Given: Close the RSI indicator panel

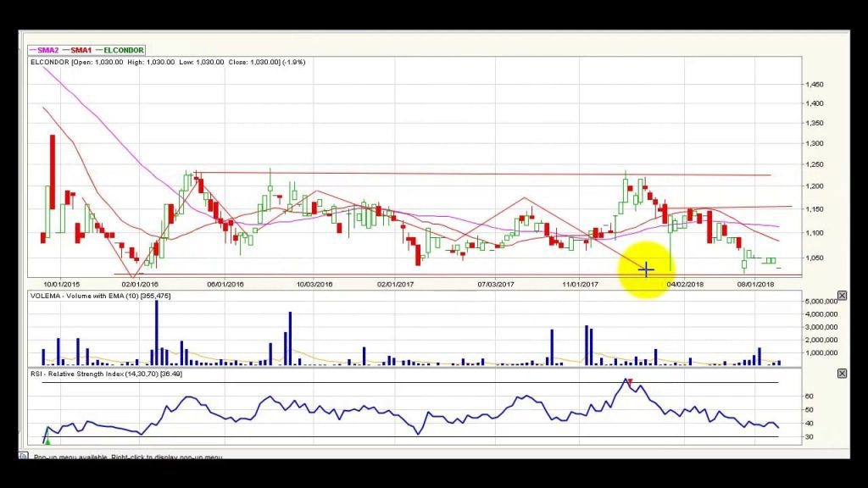Looking at the screenshot, I should coord(842,374).
